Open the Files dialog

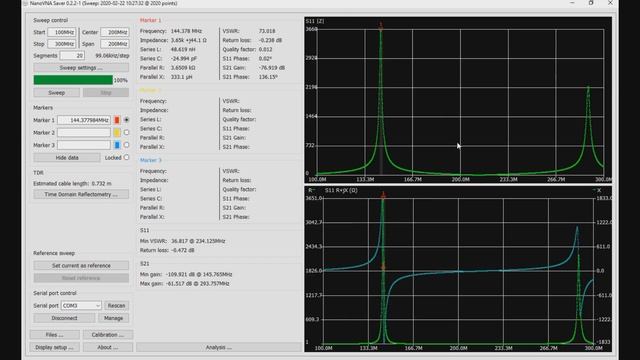pos(55,335)
